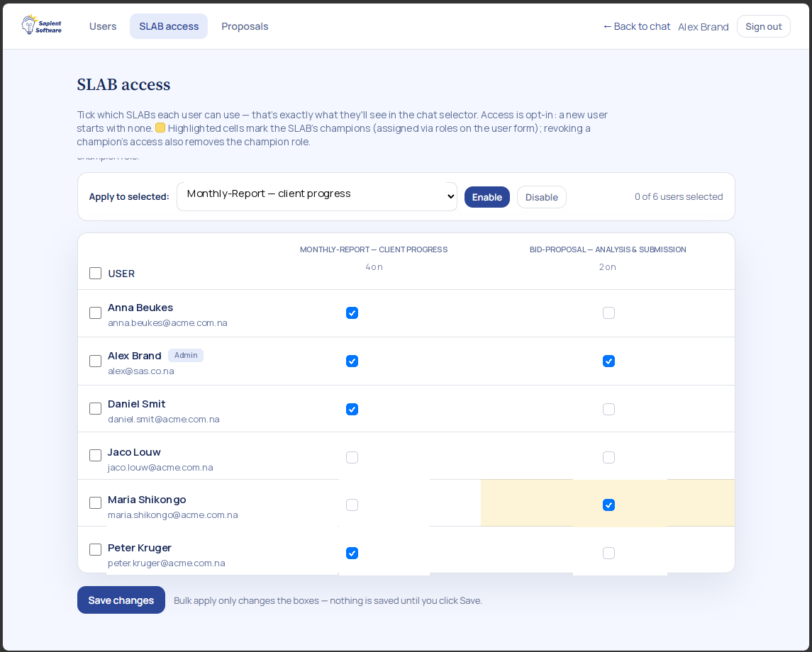Image resolution: width=812 pixels, height=652 pixels.
Task: Click the Monthly-Report — Client Progress column header
Action: (374, 249)
